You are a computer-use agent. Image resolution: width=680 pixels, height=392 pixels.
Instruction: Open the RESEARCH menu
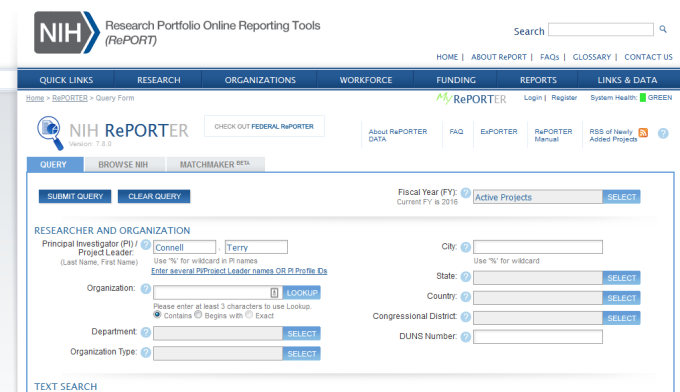point(159,80)
